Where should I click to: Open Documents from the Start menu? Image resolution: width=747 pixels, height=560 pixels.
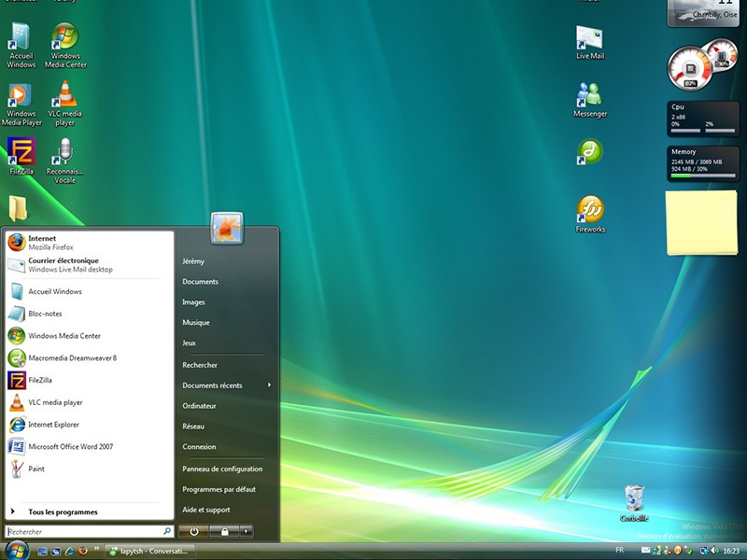227,282
